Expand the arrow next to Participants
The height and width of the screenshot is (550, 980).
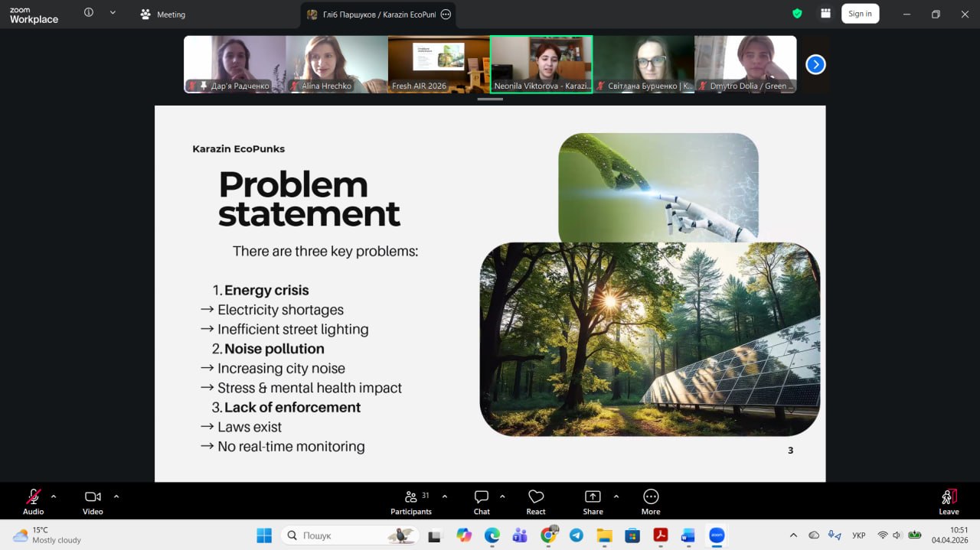[x=445, y=496]
